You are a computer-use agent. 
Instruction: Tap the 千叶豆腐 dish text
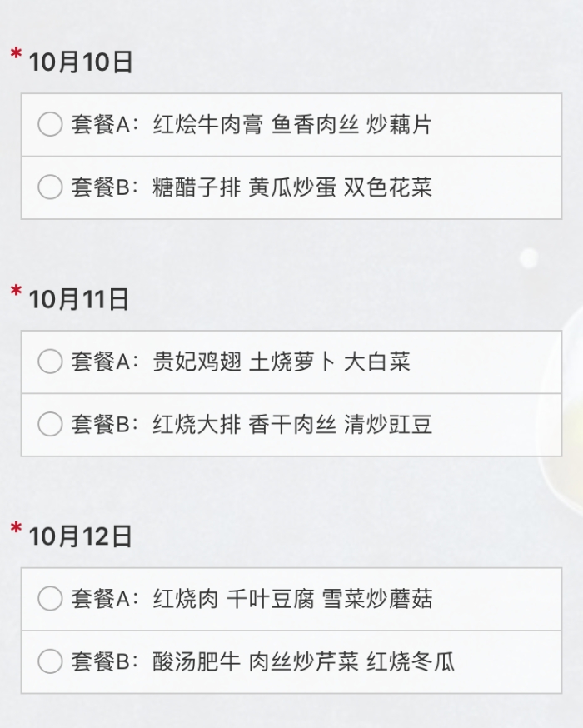(x=270, y=598)
